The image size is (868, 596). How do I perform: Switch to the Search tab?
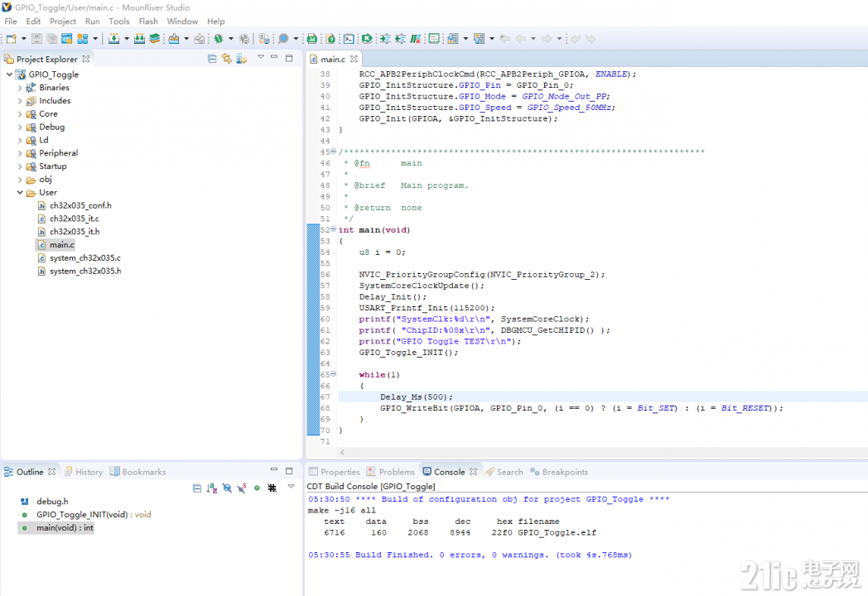pos(504,472)
